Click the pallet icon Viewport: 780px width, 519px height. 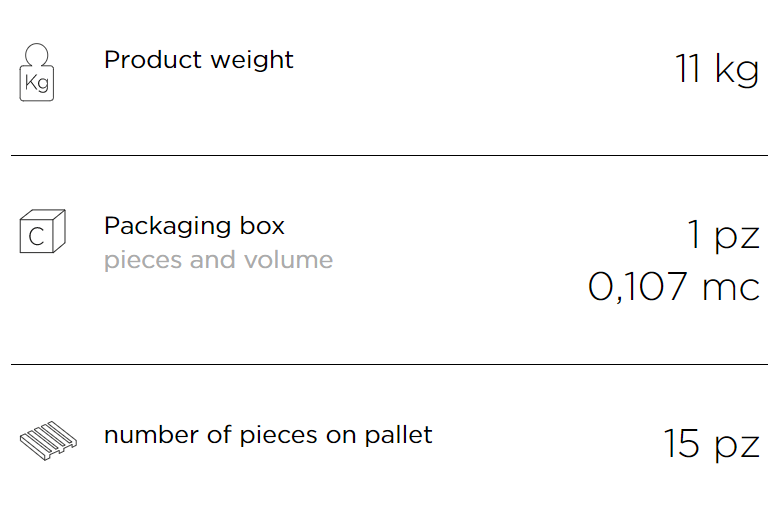tap(48, 440)
